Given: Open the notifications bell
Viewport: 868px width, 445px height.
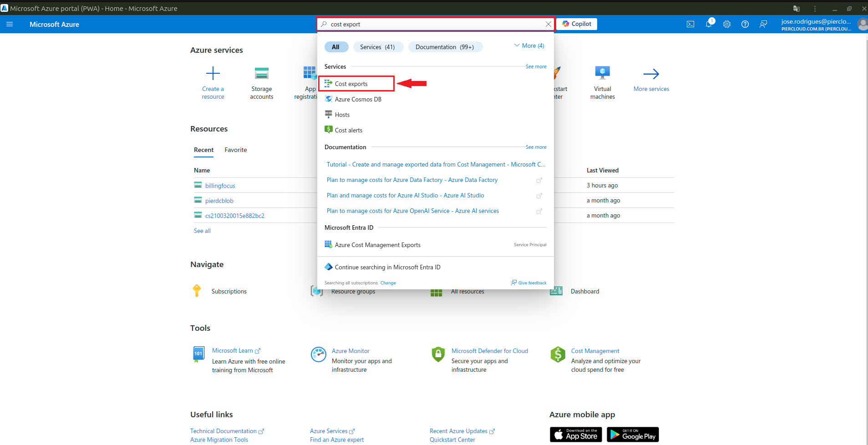Looking at the screenshot, I should click(x=709, y=24).
